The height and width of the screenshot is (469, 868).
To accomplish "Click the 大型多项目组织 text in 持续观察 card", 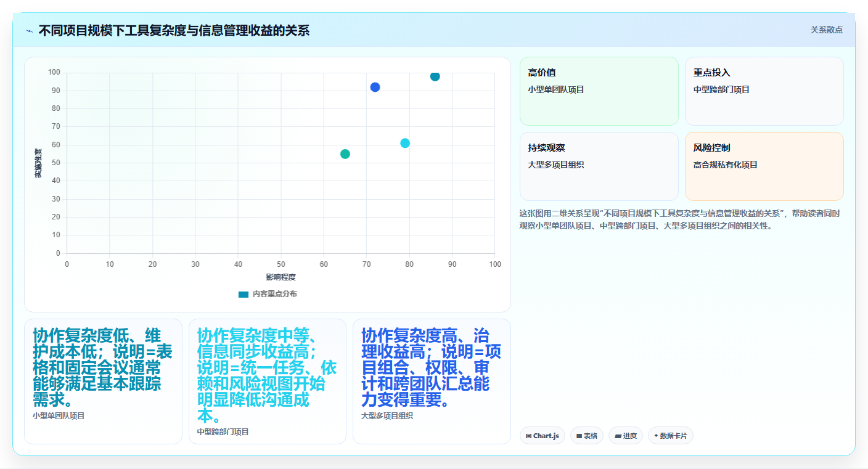I will 556,165.
